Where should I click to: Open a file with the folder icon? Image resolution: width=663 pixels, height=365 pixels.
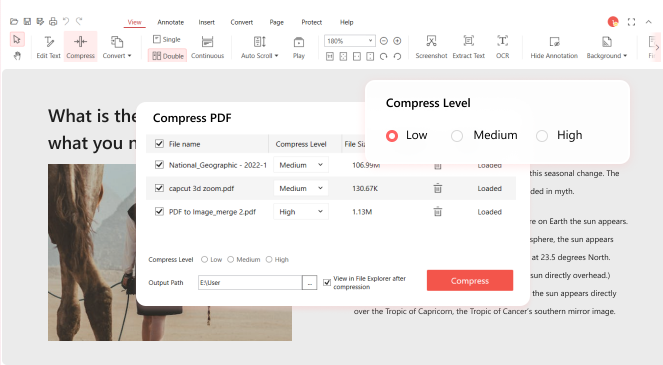(x=14, y=21)
